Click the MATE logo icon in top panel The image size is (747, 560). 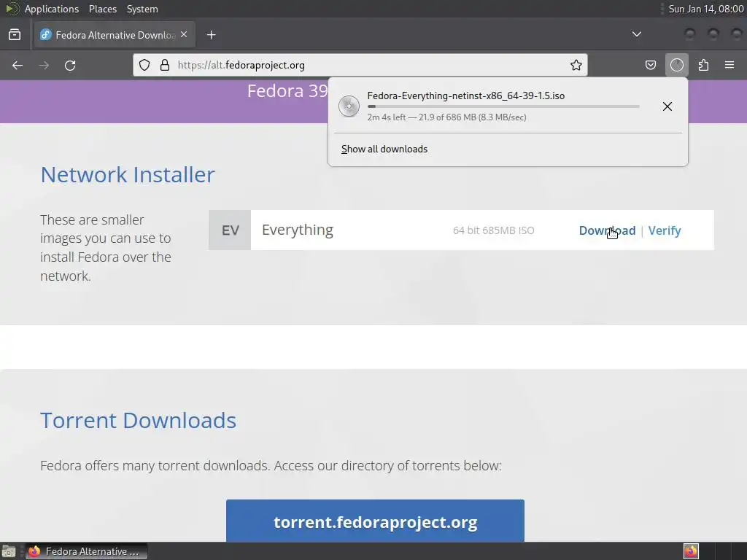tap(12, 9)
